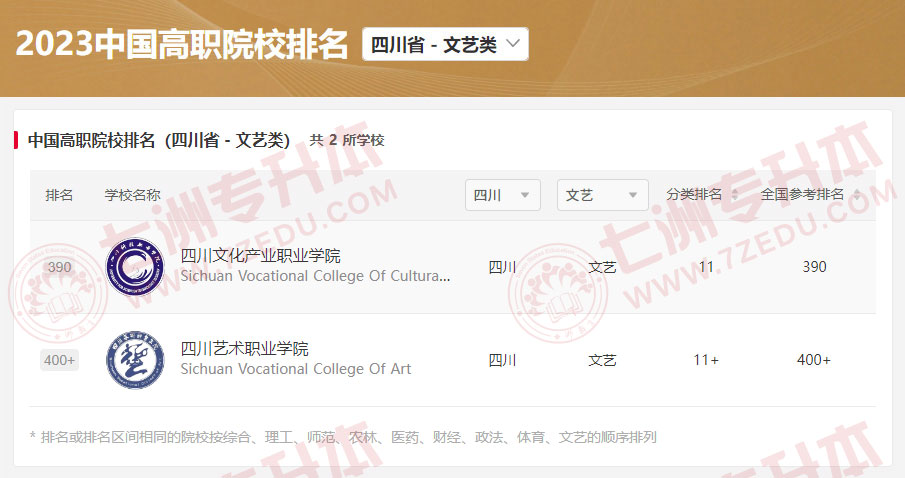The width and height of the screenshot is (905, 478).
Task: Open the 文艺 category filter dropdown
Action: click(x=603, y=195)
